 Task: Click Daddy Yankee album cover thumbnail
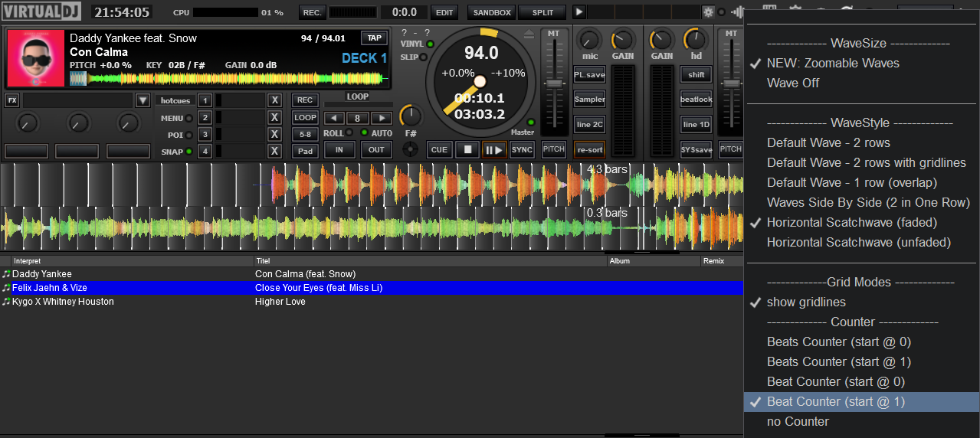point(35,58)
